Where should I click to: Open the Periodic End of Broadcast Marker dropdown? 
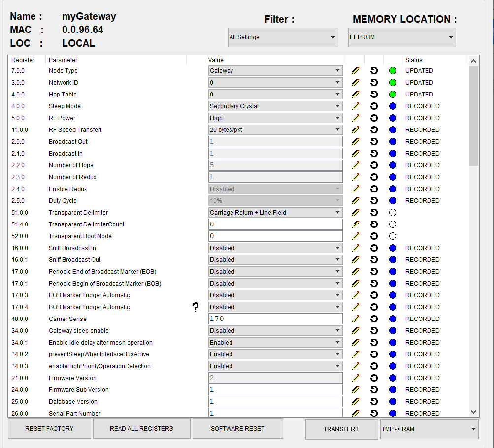pos(275,271)
